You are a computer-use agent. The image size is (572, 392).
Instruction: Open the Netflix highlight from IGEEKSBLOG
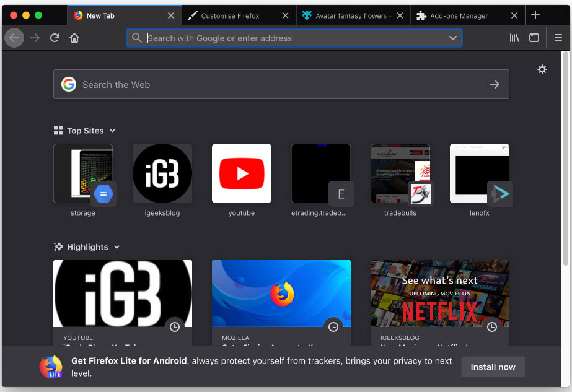439,293
